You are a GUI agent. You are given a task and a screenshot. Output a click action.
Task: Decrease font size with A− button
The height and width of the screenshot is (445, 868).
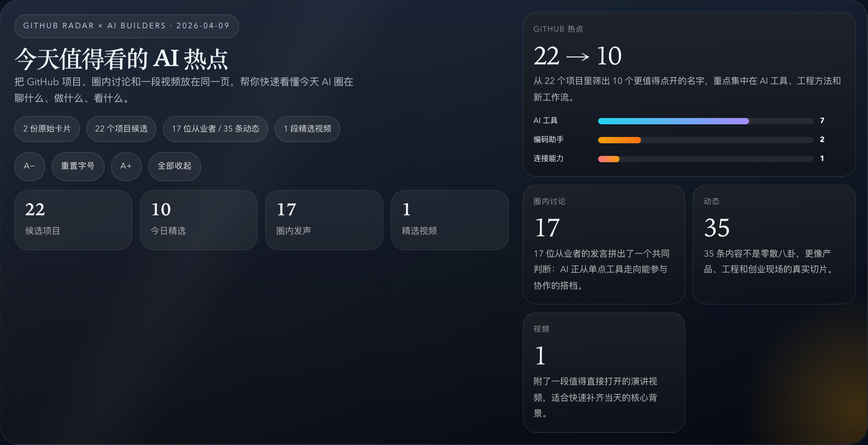click(x=29, y=166)
